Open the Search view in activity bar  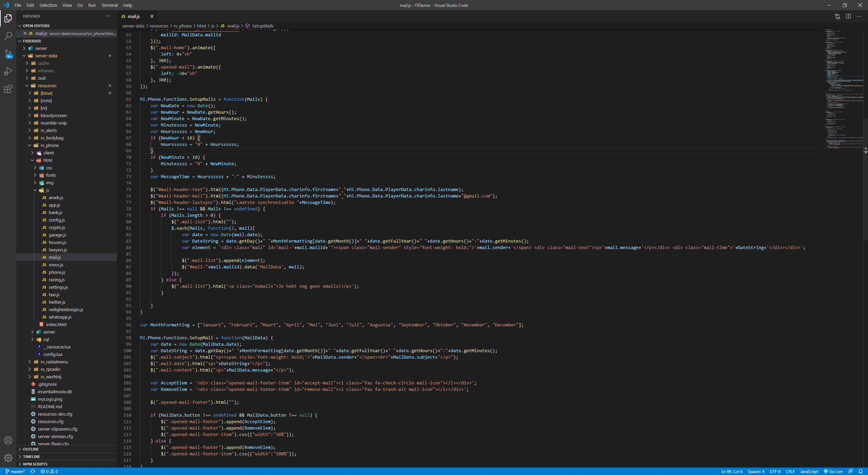tap(8, 36)
